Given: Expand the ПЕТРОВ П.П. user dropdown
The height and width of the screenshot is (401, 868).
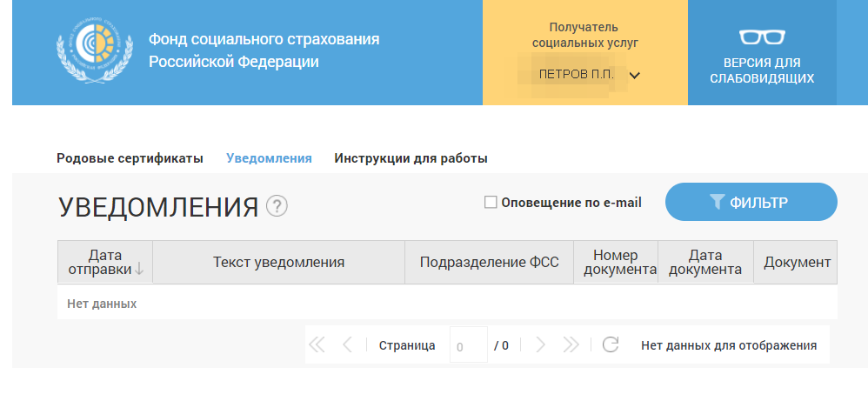Looking at the screenshot, I should pyautogui.click(x=635, y=75).
